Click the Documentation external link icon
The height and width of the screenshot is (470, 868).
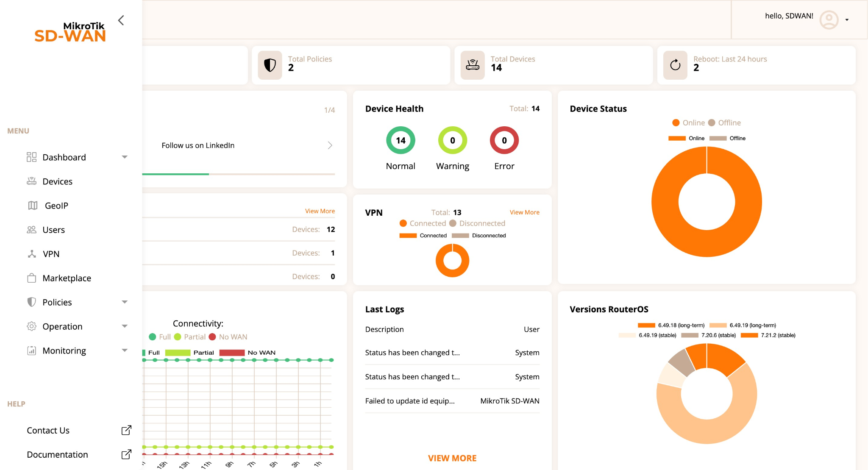click(126, 454)
